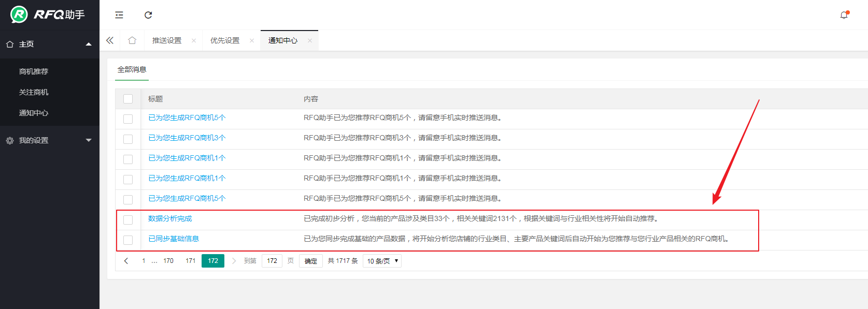Close the 优先设置 tab

point(252,41)
